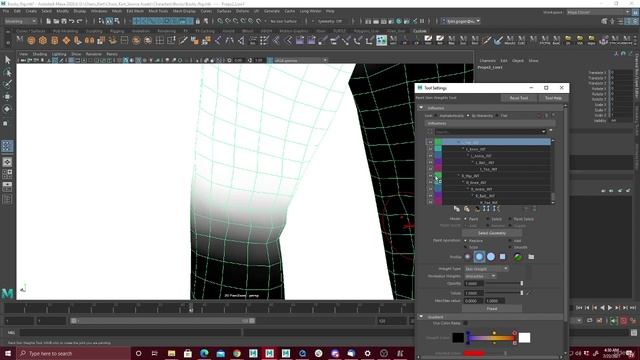640x360 pixels.
Task: Open the Weight Type dropdown
Action: coord(486,269)
